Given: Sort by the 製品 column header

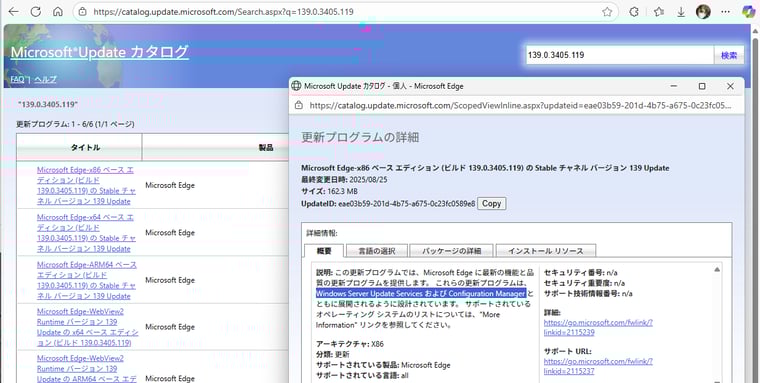Looking at the screenshot, I should tap(266, 147).
